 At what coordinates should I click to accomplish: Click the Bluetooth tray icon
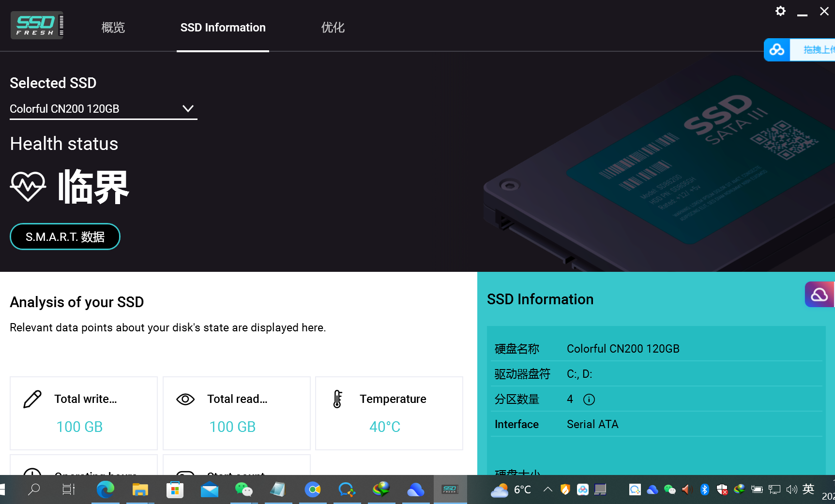pos(704,489)
